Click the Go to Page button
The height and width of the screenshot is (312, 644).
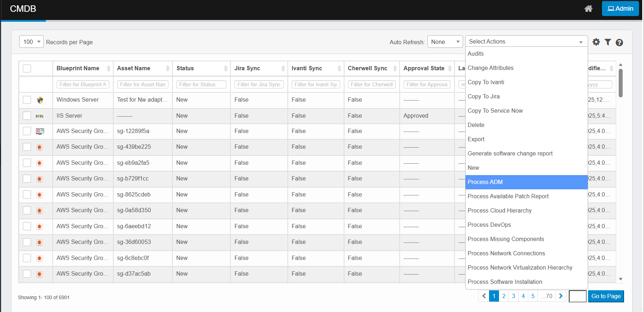coord(606,296)
